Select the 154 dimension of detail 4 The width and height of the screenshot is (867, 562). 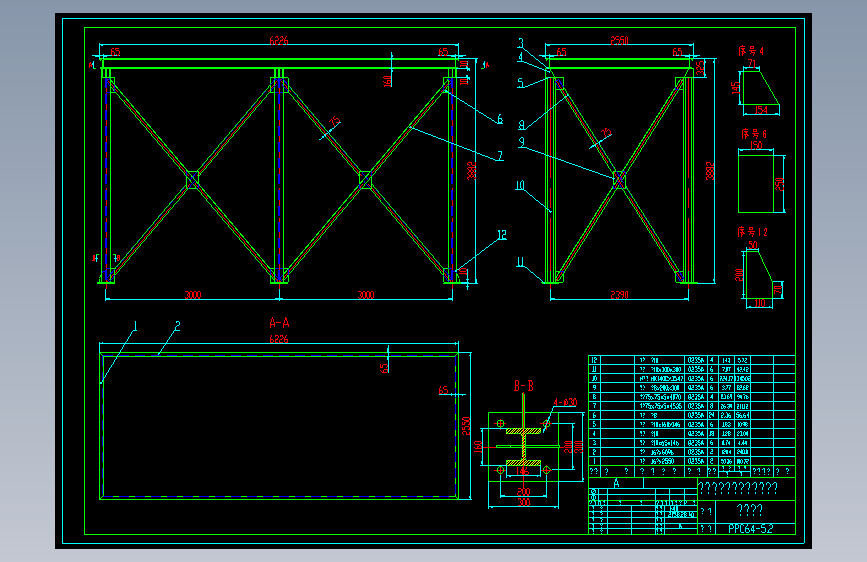click(761, 110)
